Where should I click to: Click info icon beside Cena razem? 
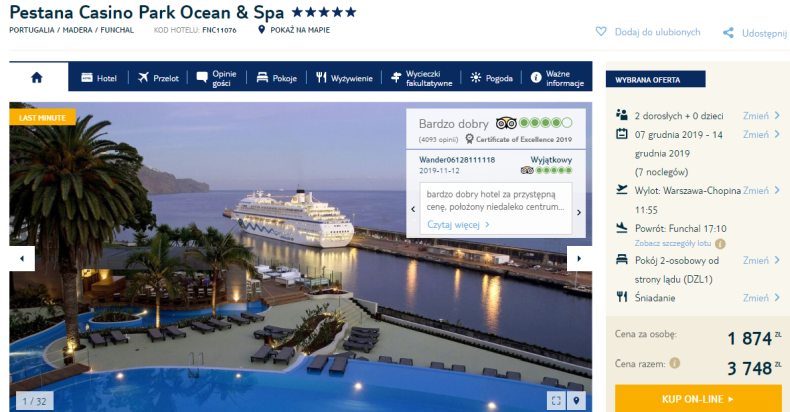[x=675, y=363]
